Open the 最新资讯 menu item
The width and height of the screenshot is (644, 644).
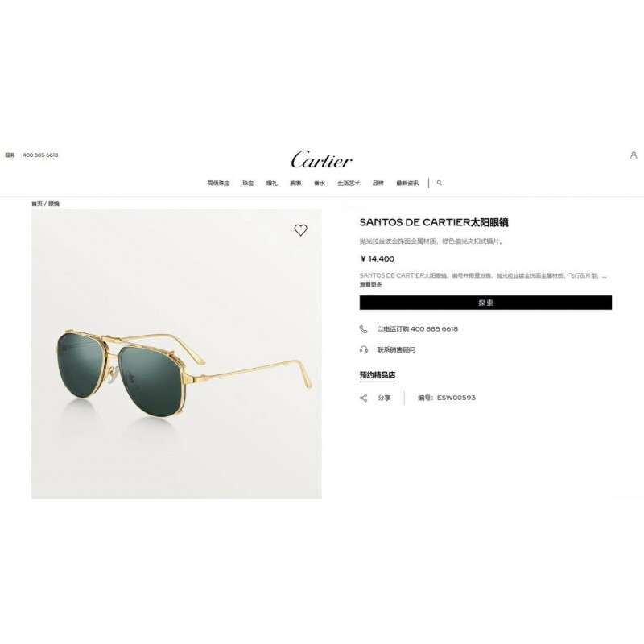click(407, 184)
